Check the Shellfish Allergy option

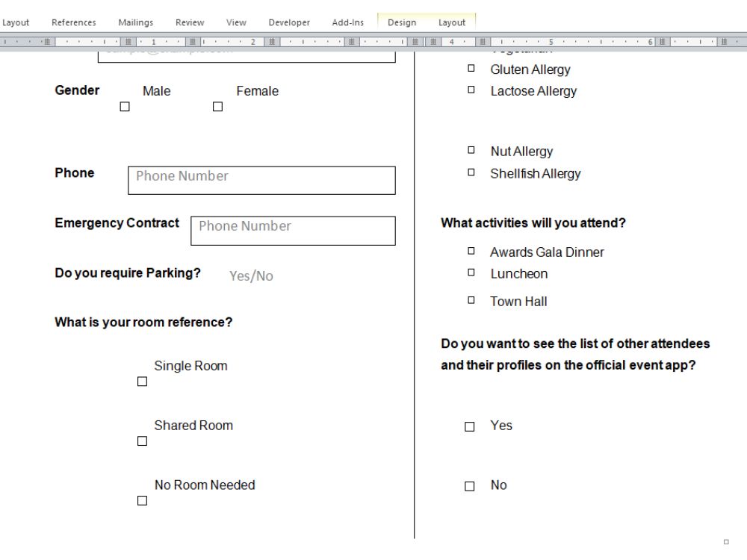[x=471, y=172]
